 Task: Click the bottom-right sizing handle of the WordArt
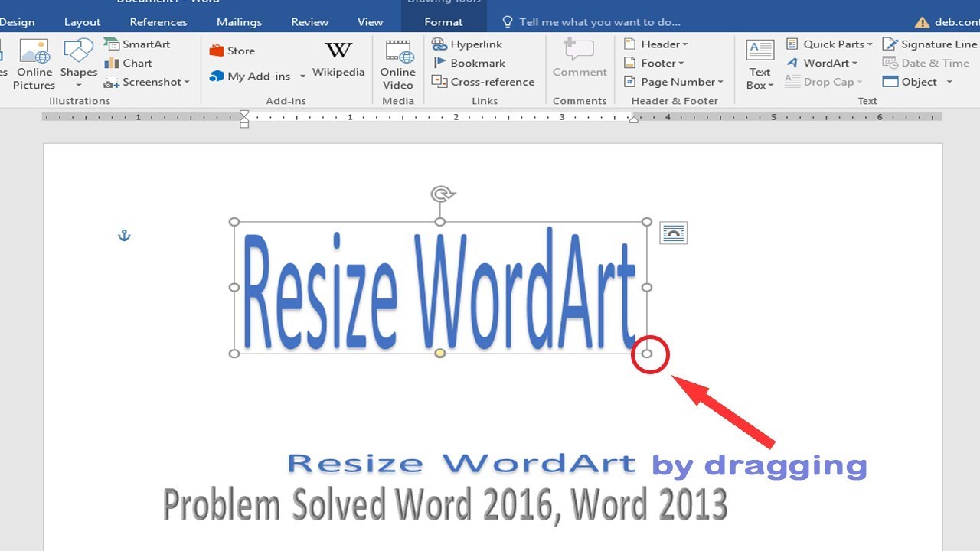(647, 354)
